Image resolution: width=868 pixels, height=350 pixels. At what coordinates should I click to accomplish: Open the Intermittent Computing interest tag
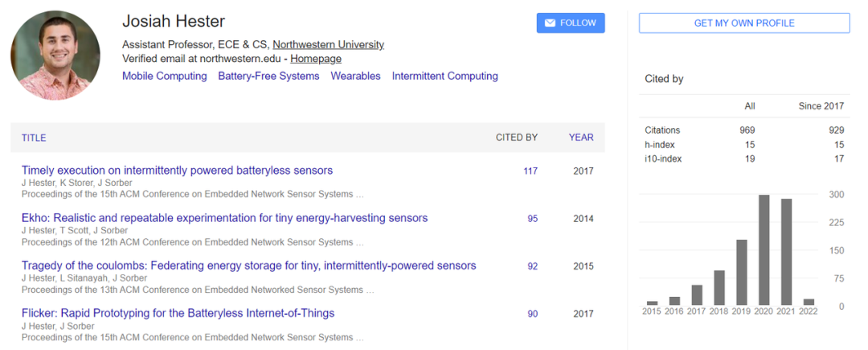coord(444,76)
